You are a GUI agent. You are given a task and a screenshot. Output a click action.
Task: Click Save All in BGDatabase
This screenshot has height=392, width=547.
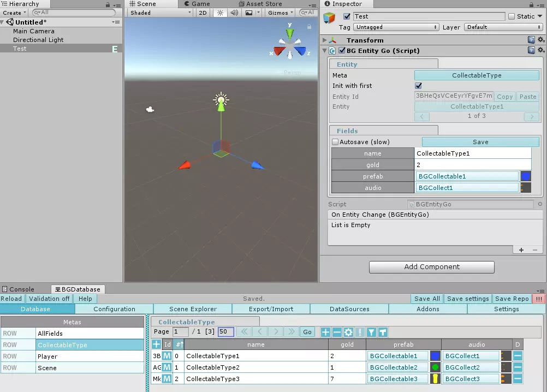point(427,299)
